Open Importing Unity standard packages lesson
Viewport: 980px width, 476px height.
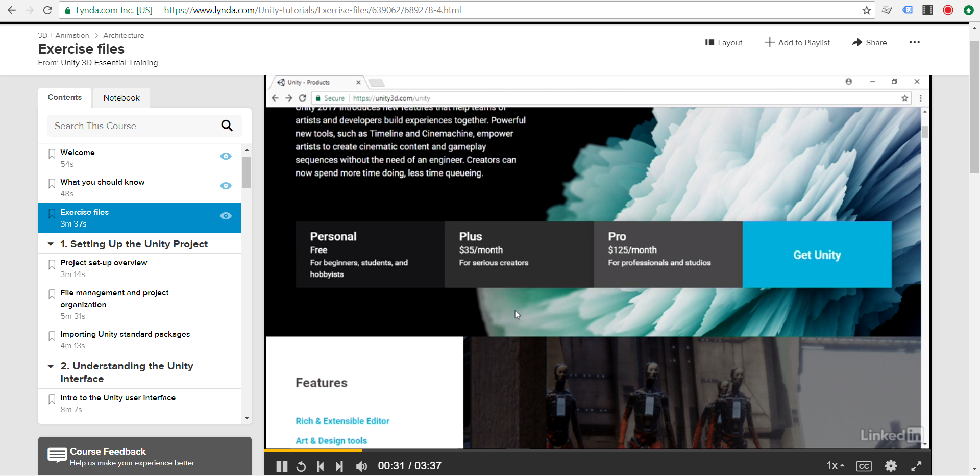click(x=125, y=334)
